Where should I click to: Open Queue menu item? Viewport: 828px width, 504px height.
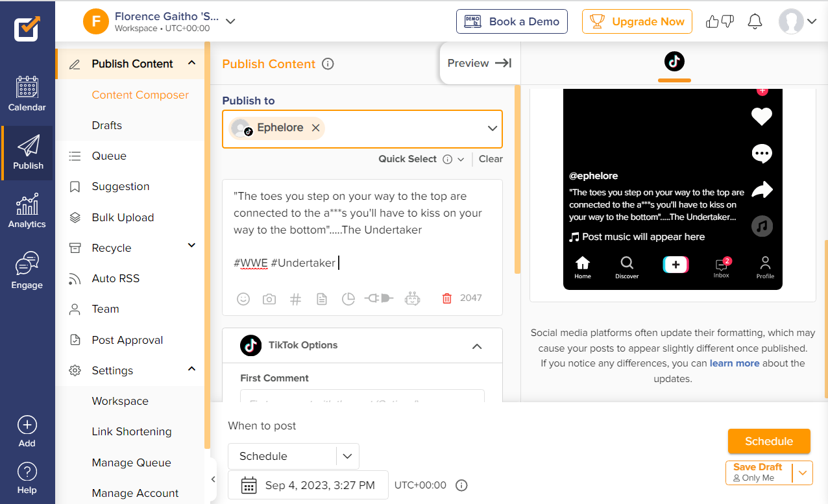(109, 156)
